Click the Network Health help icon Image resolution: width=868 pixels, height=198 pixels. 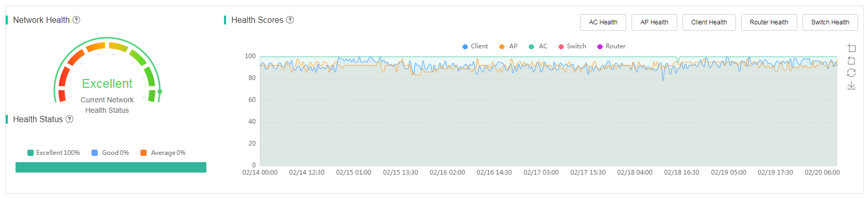coord(76,20)
